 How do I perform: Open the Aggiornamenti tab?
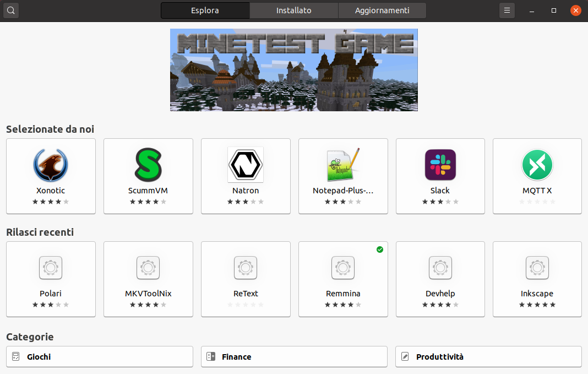tap(382, 10)
